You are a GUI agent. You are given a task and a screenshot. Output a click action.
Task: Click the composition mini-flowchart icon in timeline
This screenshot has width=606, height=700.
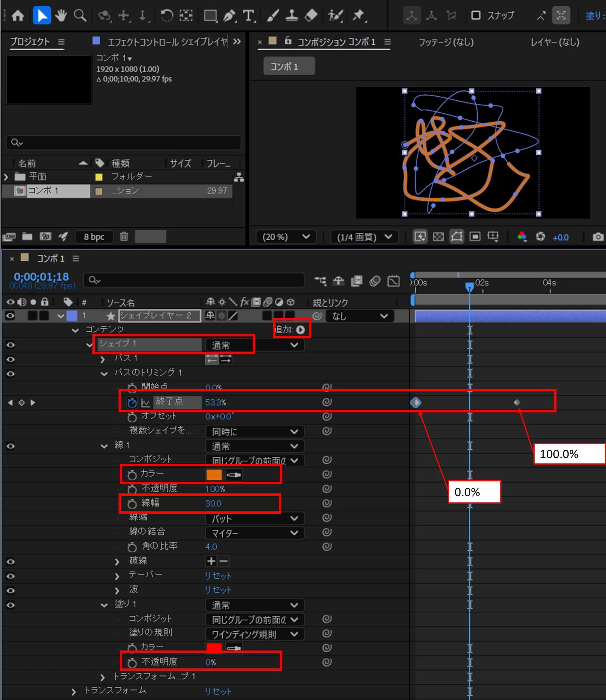pos(320,281)
